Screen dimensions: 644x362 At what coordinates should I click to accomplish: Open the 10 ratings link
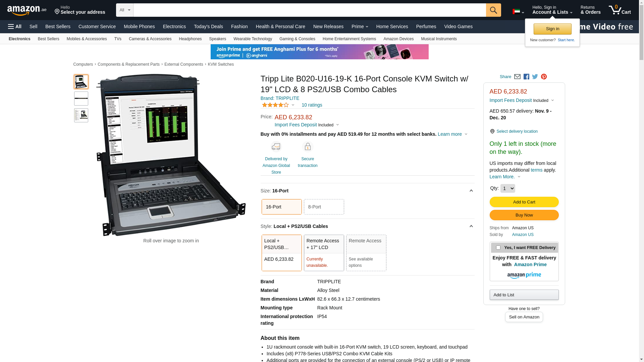pyautogui.click(x=312, y=105)
